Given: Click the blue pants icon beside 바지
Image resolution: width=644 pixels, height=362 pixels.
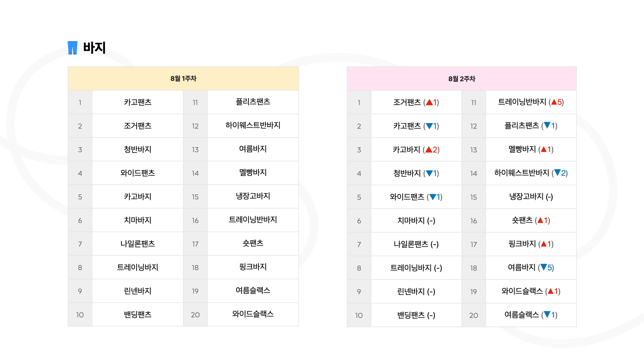Looking at the screenshot, I should pos(72,48).
